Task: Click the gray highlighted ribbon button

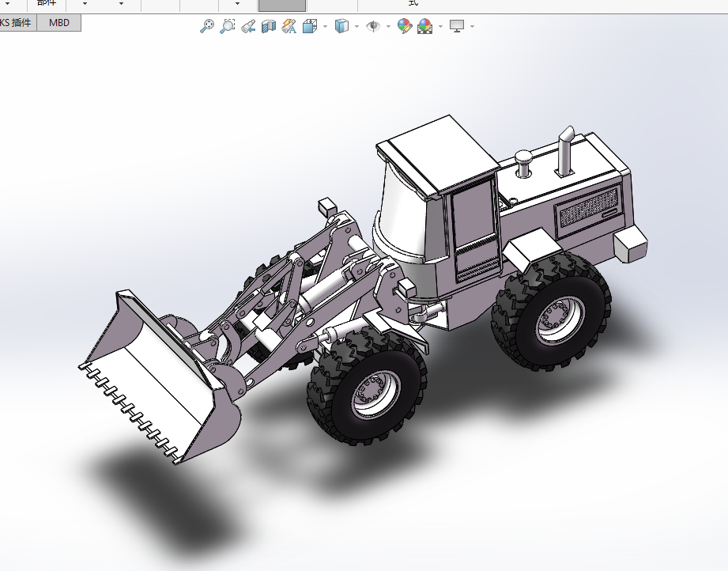Action: click(x=282, y=5)
